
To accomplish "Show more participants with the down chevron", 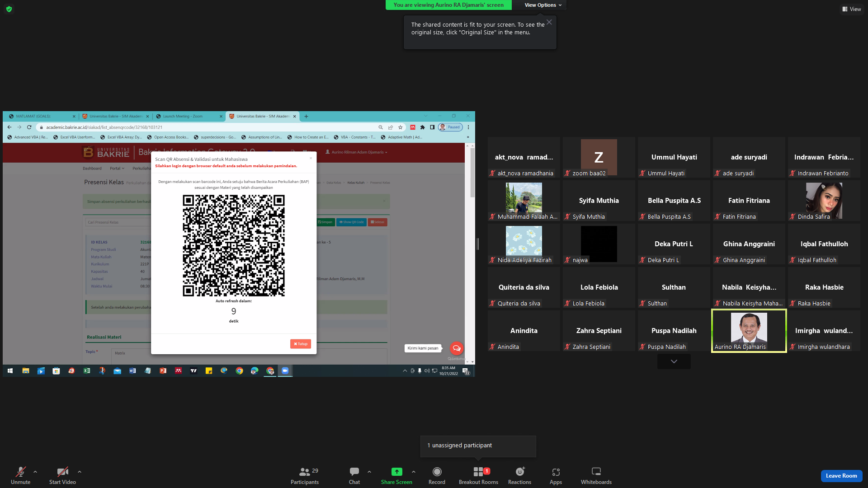I will pos(674,361).
